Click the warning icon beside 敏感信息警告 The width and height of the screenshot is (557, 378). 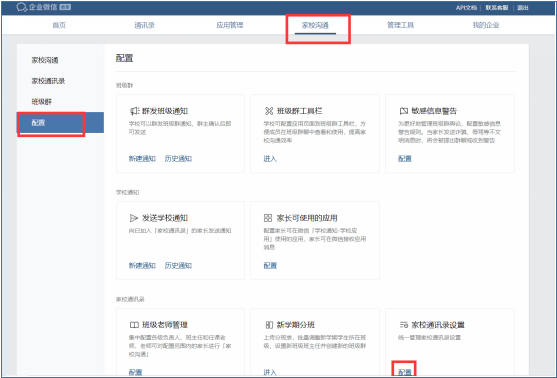pos(404,111)
